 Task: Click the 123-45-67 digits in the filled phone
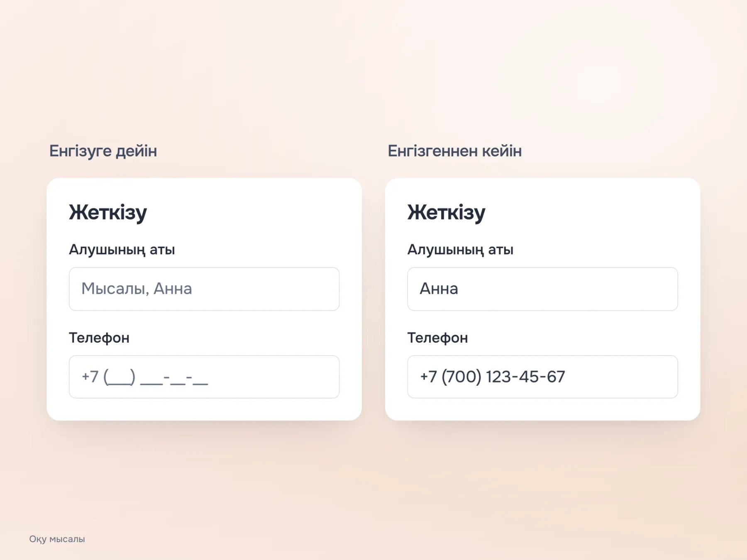coord(525,377)
